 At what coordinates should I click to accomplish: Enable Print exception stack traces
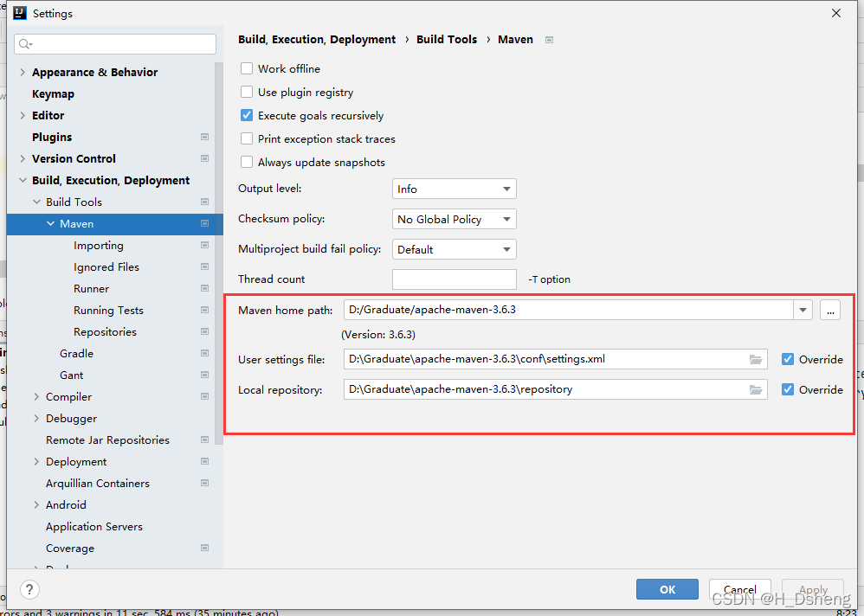coord(247,138)
